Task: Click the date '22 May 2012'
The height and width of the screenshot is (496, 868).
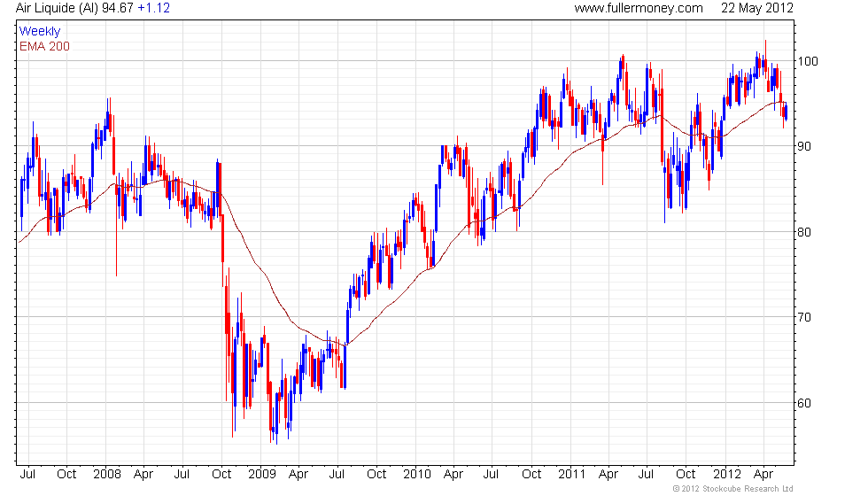Action: (756, 8)
